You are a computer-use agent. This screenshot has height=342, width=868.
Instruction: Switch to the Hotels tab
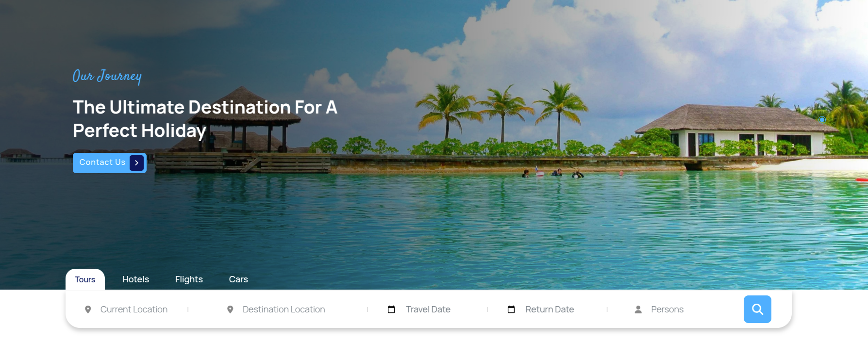pos(135,279)
